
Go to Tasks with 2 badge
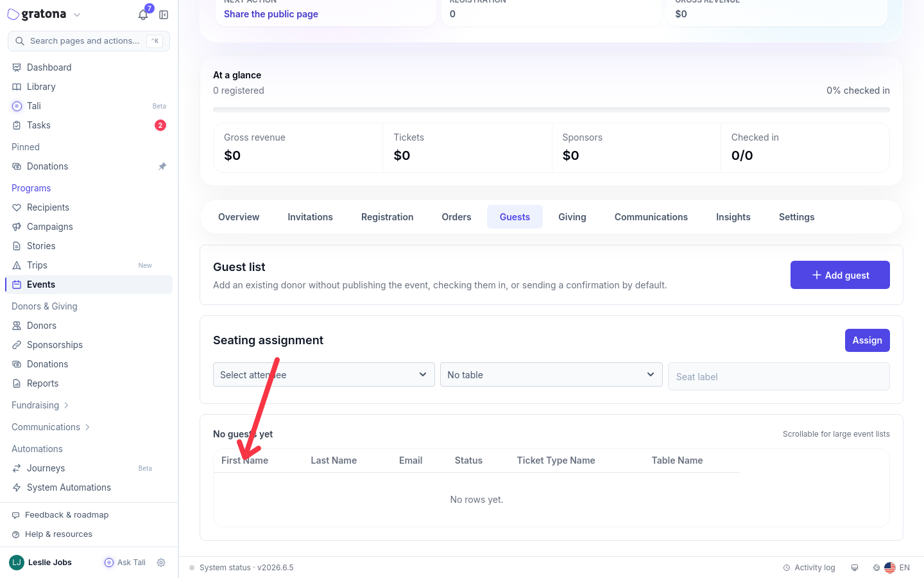click(x=89, y=125)
